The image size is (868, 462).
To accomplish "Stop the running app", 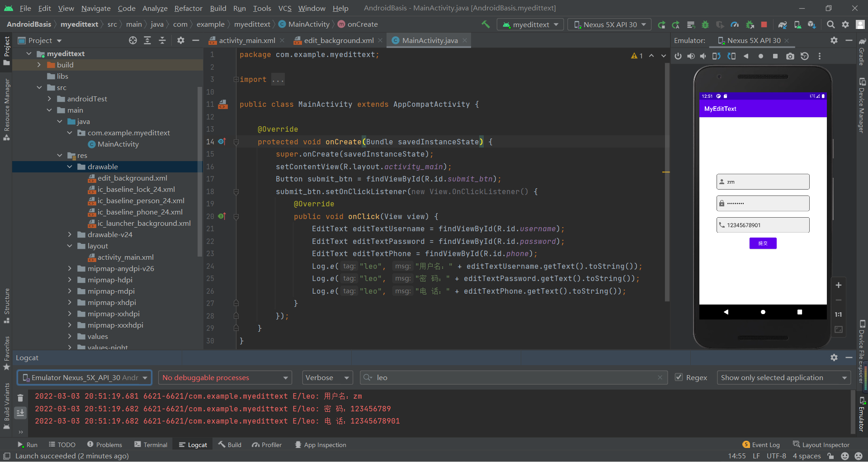I will click(x=764, y=24).
